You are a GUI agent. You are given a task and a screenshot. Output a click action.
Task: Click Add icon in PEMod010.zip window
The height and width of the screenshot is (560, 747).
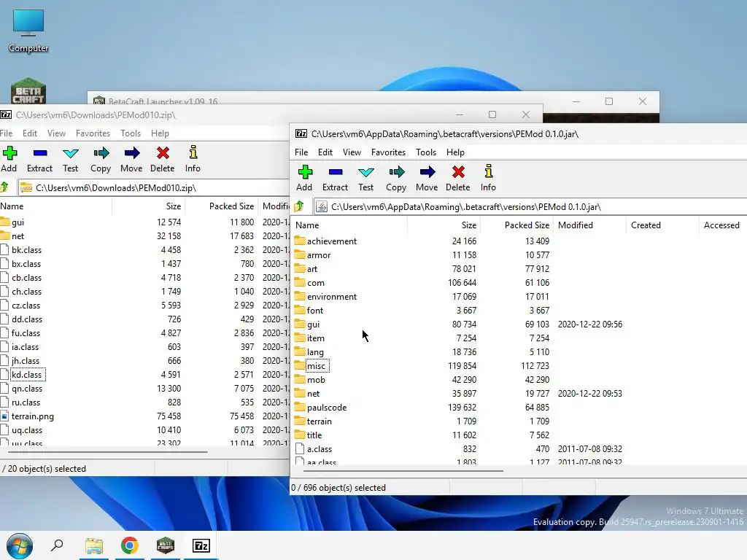pyautogui.click(x=9, y=153)
